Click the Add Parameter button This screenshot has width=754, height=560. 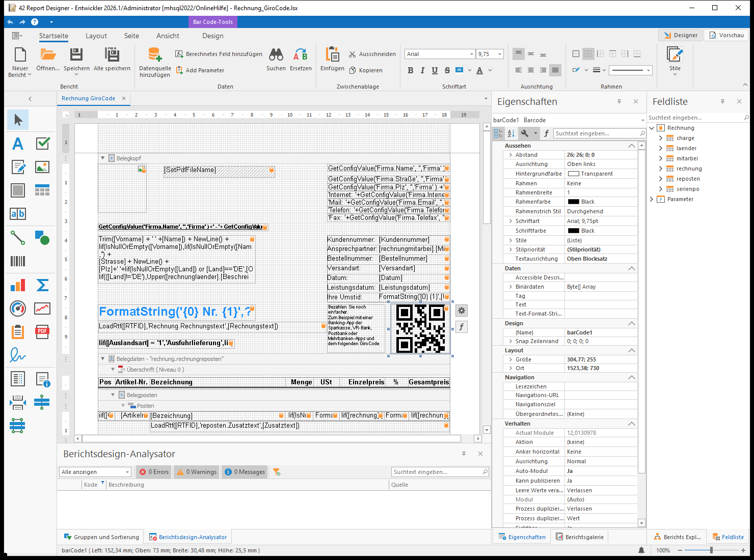tap(200, 70)
